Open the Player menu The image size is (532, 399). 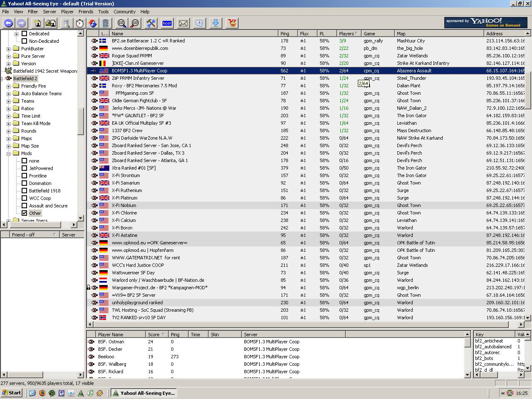67,12
